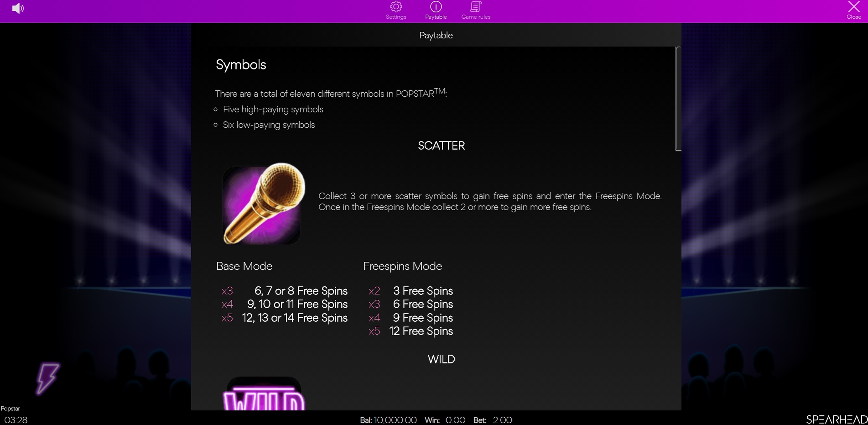
Task: Click the SCATTER section title
Action: tap(441, 146)
